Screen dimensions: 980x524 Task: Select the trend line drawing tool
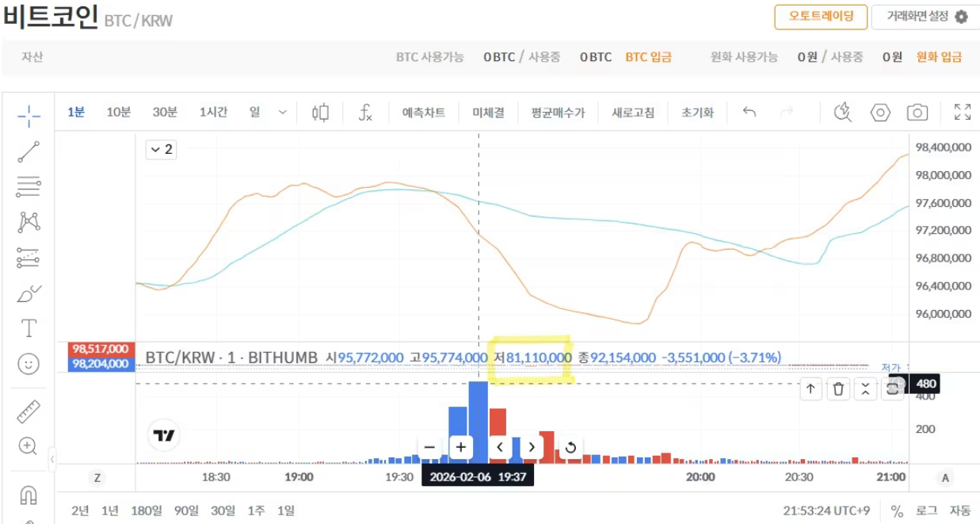coord(29,151)
